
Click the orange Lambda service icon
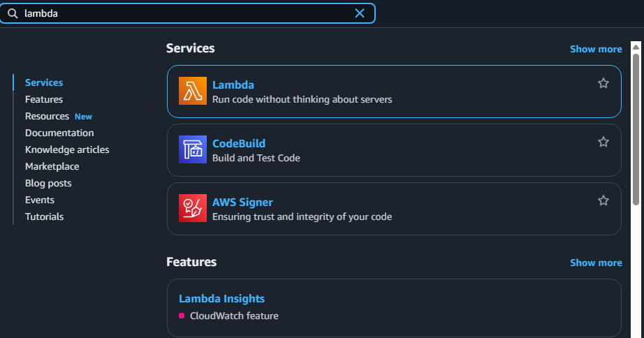(x=193, y=91)
